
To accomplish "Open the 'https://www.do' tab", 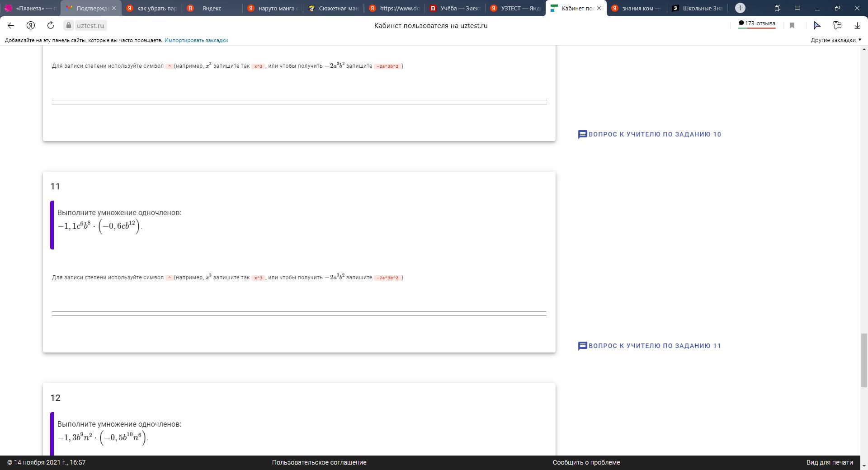I will pyautogui.click(x=394, y=8).
